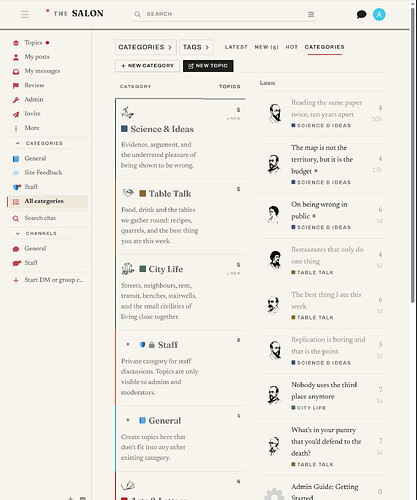Click the New Topic button

pos(208,66)
